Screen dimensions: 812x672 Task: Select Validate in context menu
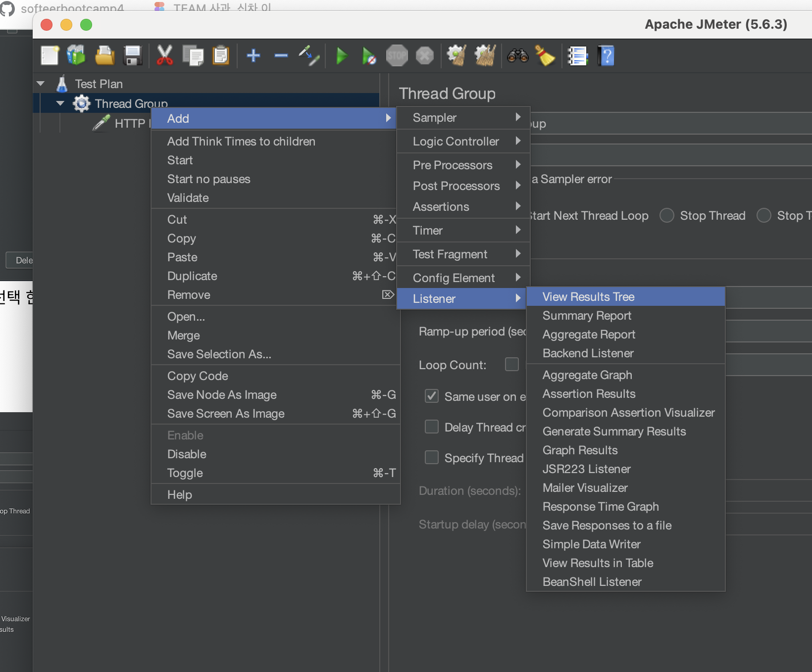pos(275,197)
